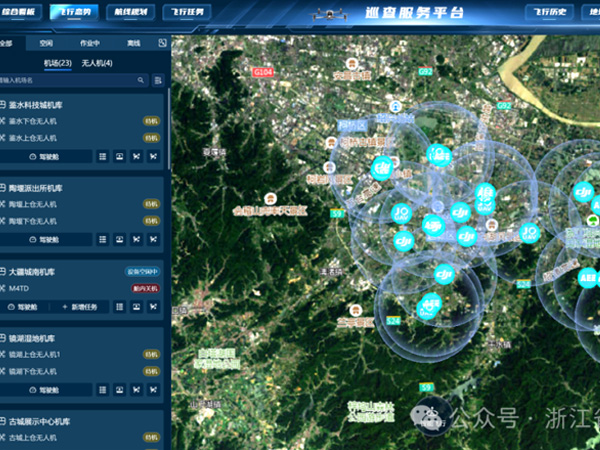Select the 镜湖湿地机库 dock title
The height and width of the screenshot is (450, 600).
coord(32,339)
